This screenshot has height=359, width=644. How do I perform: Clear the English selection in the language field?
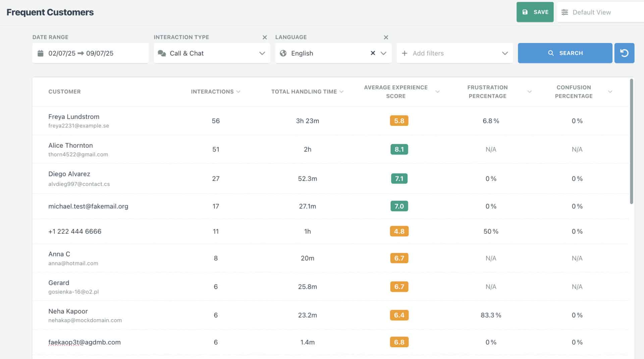(x=373, y=53)
